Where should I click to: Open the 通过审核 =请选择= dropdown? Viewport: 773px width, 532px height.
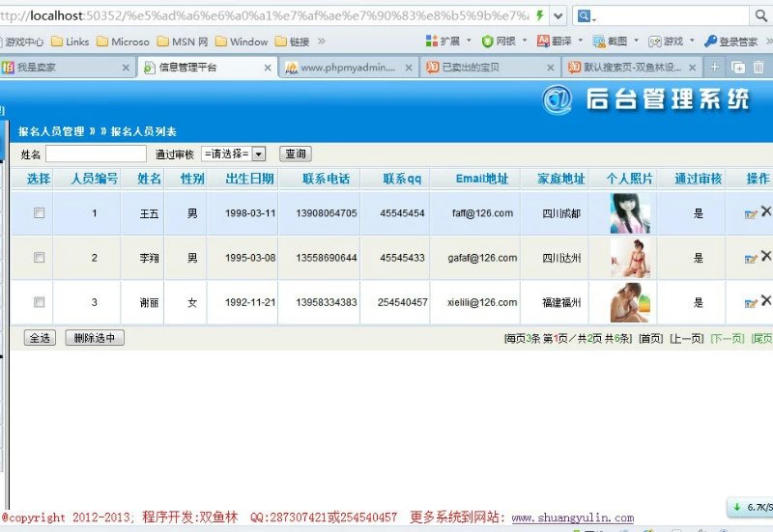[x=234, y=154]
